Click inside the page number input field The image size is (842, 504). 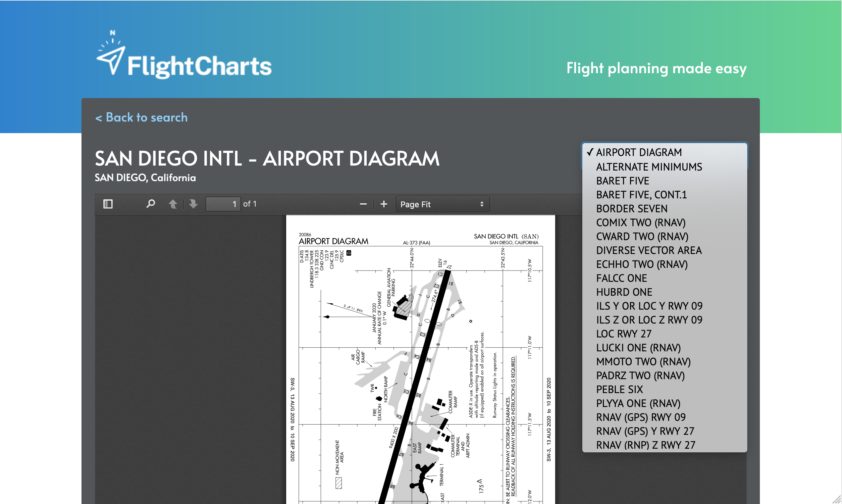[x=223, y=204]
